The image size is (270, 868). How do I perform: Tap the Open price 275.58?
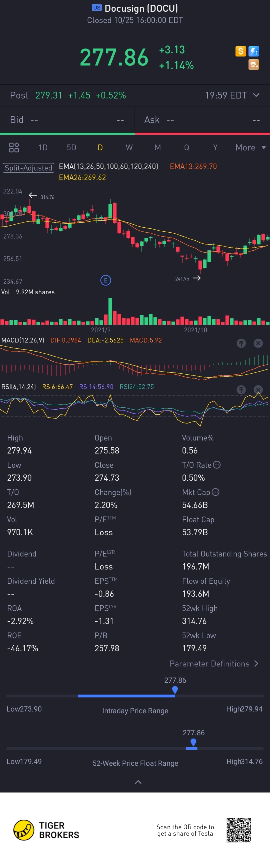(107, 450)
